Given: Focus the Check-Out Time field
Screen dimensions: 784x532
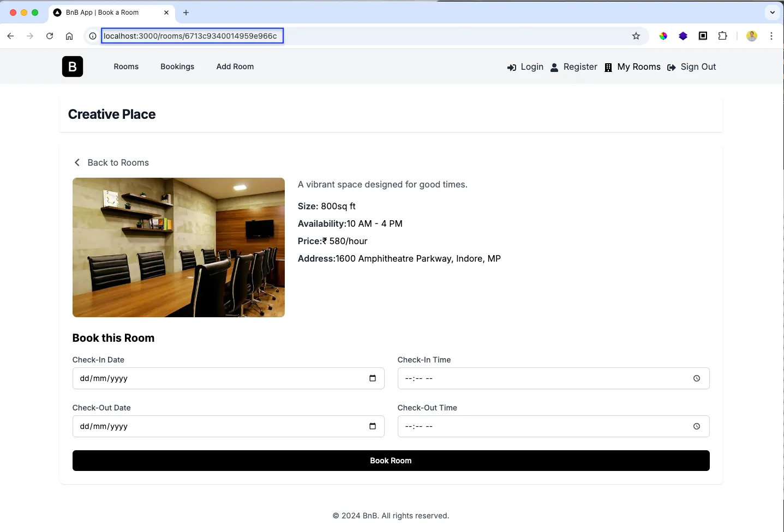Looking at the screenshot, I should tap(554, 426).
